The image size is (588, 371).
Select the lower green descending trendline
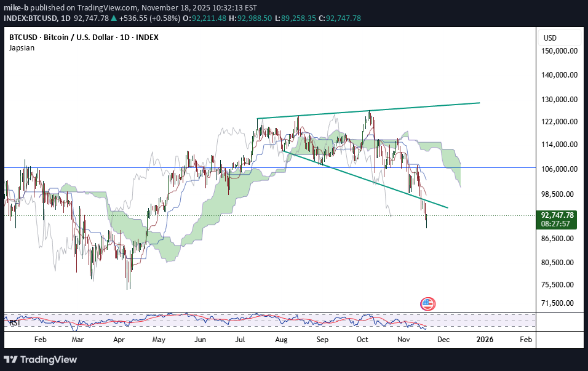tap(369, 180)
